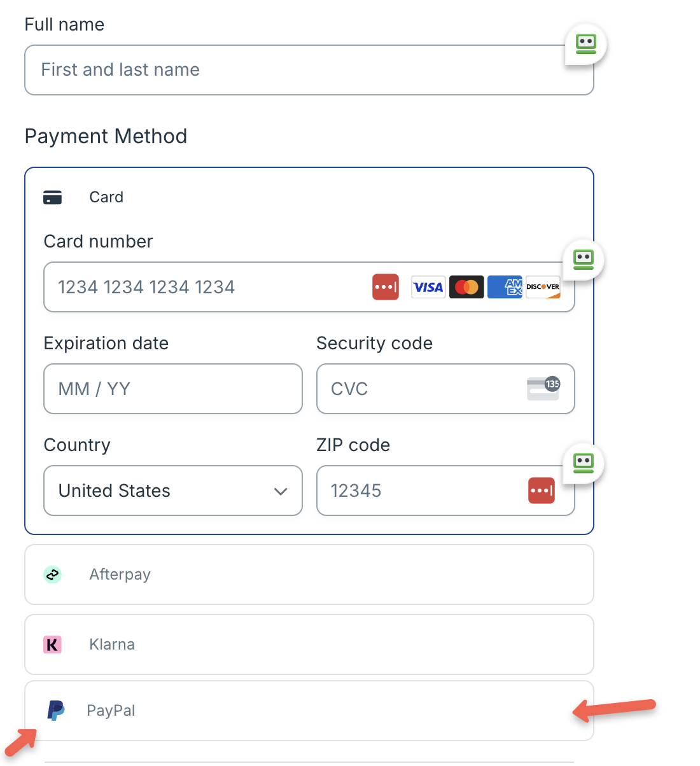Click the RoboForm icon beside ZIP code
Image resolution: width=700 pixels, height=766 pixels.
coord(584,463)
